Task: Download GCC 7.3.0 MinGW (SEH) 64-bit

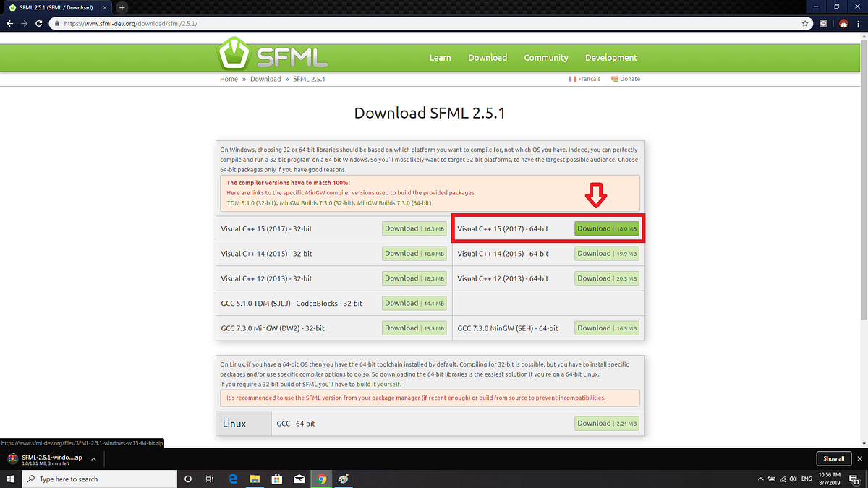Action: coord(607,328)
